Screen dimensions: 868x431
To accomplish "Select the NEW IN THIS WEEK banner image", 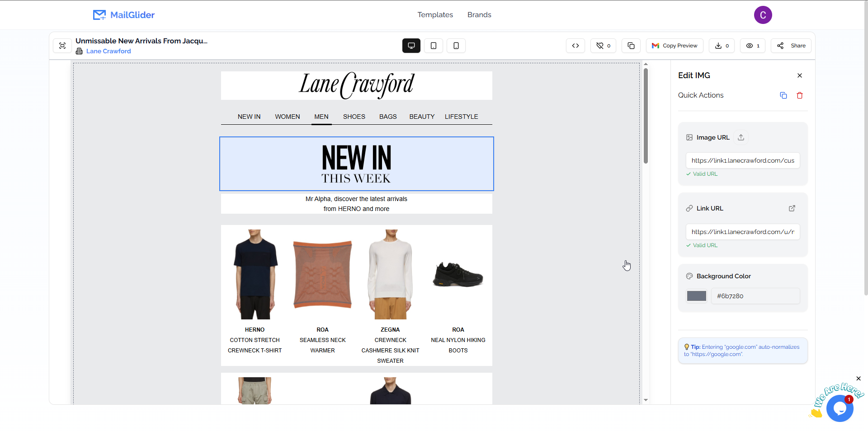I will (x=357, y=164).
